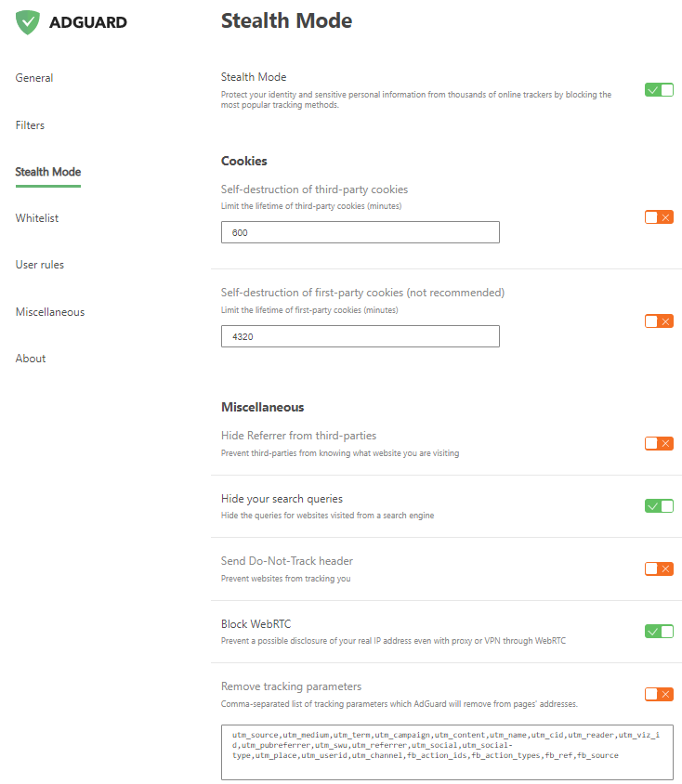Viewport: 682px width, 784px height.
Task: Enable Send Do-Not-Track header switch
Action: click(x=659, y=568)
